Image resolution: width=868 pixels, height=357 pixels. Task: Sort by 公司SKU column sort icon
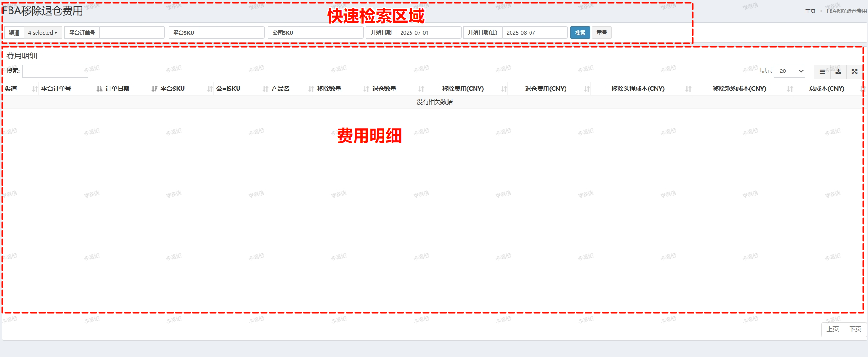coord(265,89)
